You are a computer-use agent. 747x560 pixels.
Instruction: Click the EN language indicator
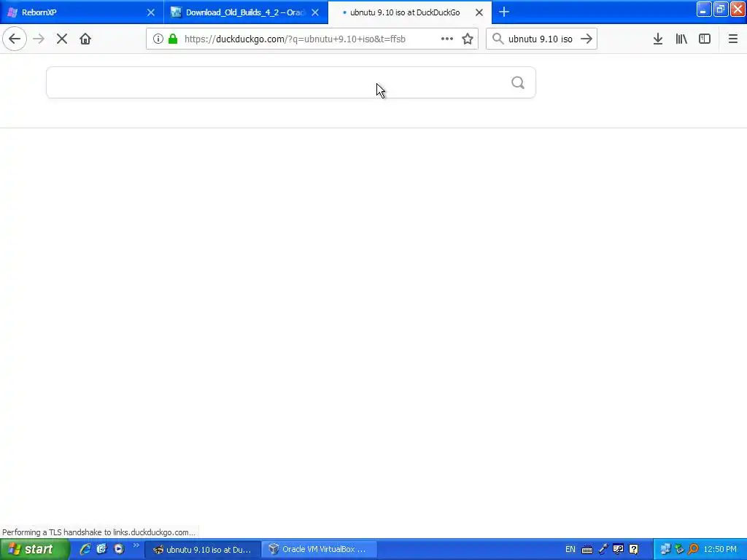point(570,550)
